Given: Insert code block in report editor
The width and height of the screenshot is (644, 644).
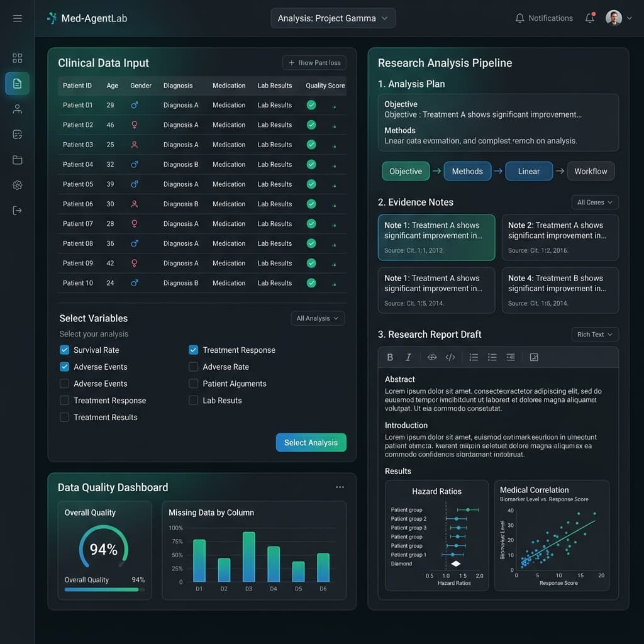Looking at the screenshot, I should (x=450, y=357).
